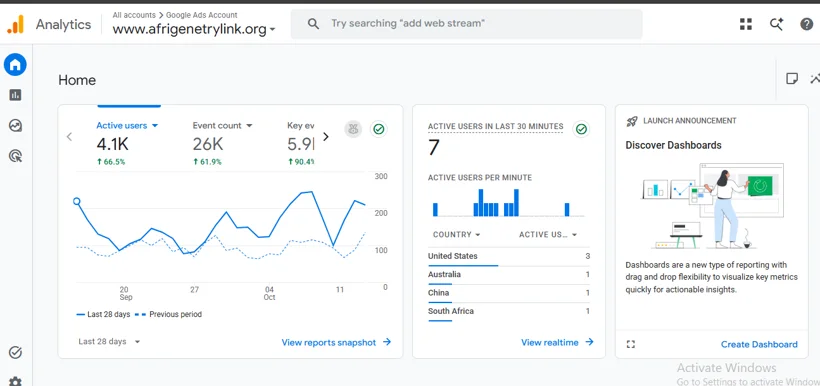Image resolution: width=820 pixels, height=386 pixels.
Task: Open the Active users metric dropdown
Action: point(127,126)
